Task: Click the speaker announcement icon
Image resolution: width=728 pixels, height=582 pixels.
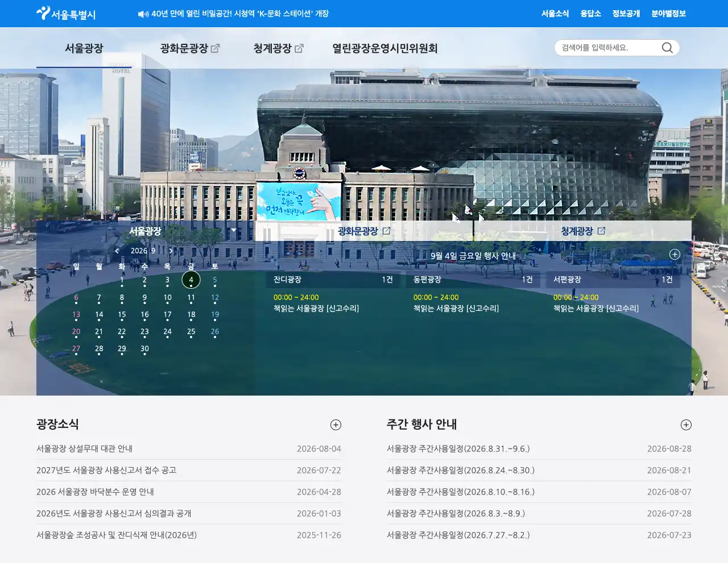Action: coord(143,14)
